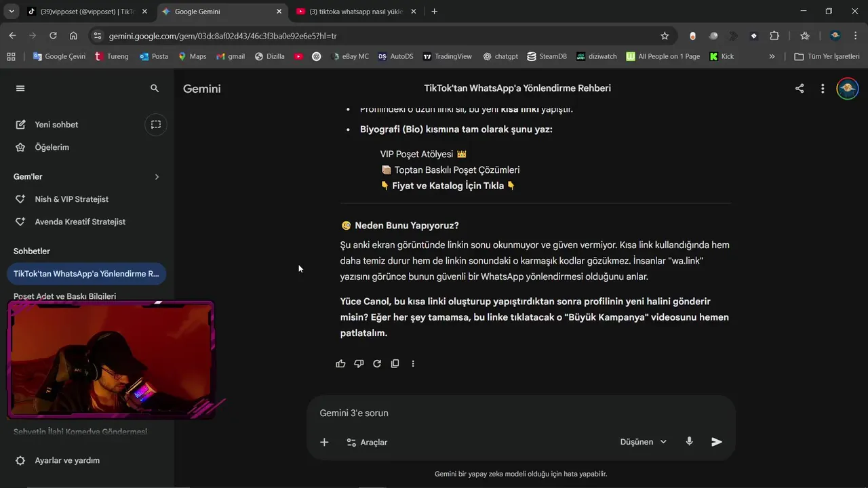Open the Maps bookmark
The width and height of the screenshot is (868, 488).
(x=192, y=56)
